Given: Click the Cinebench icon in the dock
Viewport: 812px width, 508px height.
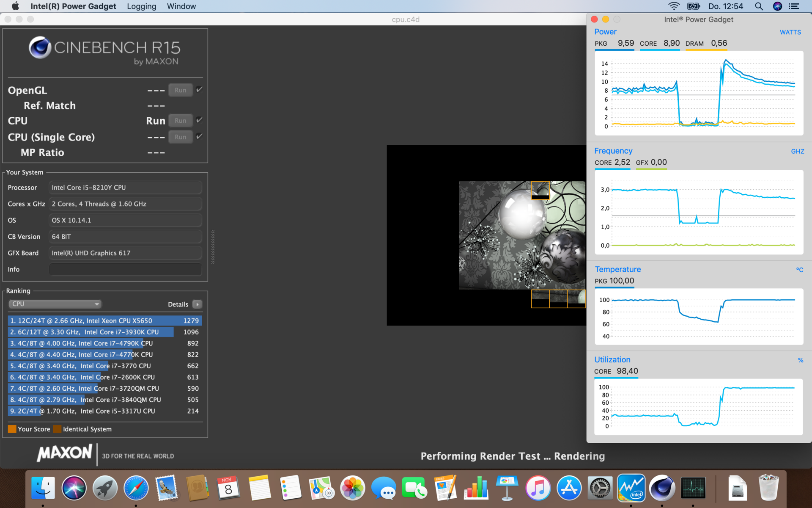Looking at the screenshot, I should (662, 488).
